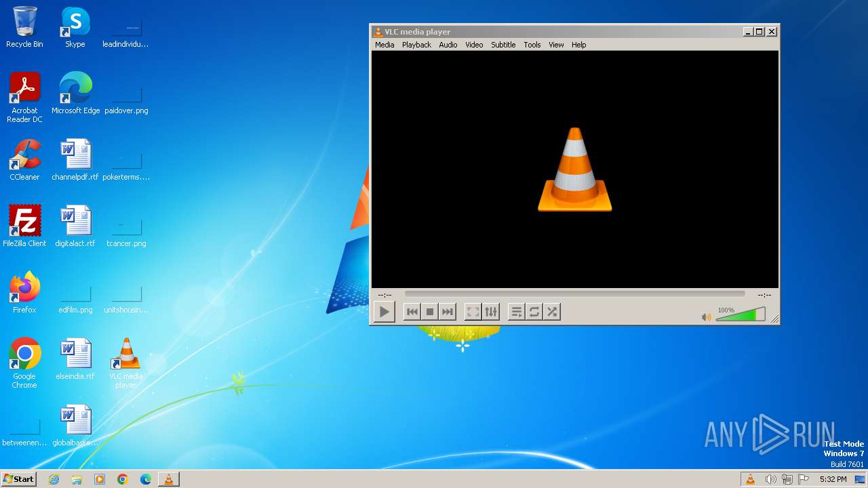Select the CCleaner desktop shortcut
868x488 pixels.
coord(24,161)
